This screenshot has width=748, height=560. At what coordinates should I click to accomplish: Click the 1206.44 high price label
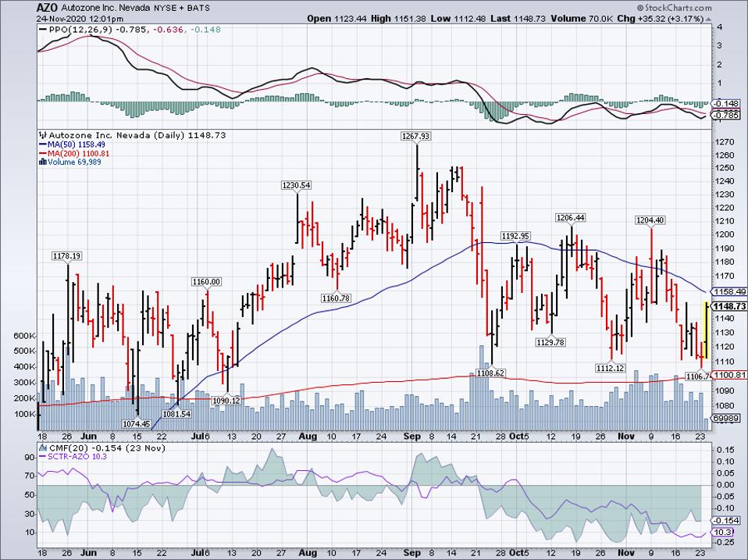click(571, 218)
